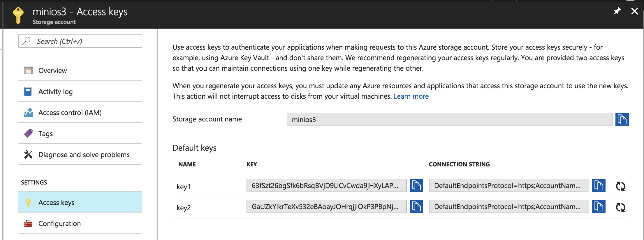The image size is (644, 240).
Task: Click the Configuration toolbox icon
Action: [x=28, y=223]
